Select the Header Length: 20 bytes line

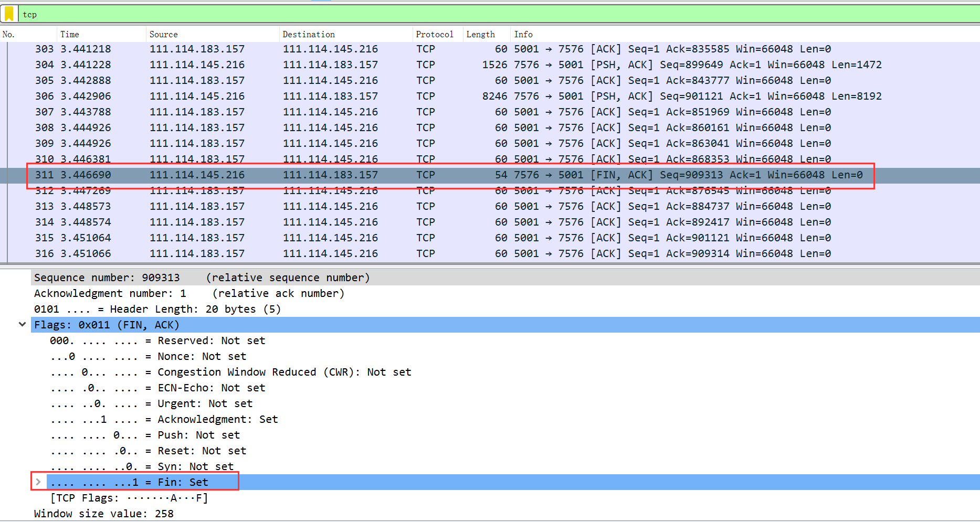tap(157, 309)
